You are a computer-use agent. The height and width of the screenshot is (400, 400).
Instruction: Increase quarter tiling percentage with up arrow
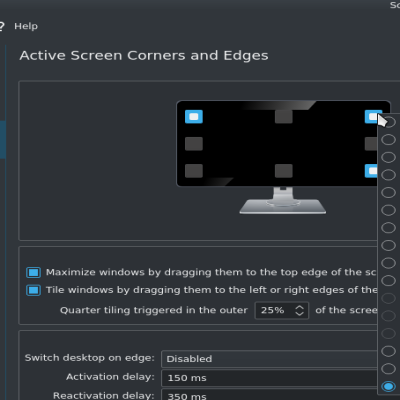click(x=299, y=307)
